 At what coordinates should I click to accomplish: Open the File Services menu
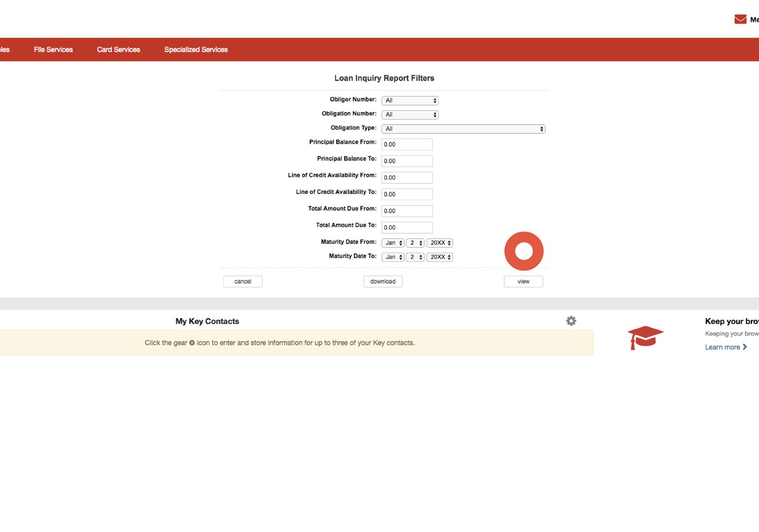53,49
